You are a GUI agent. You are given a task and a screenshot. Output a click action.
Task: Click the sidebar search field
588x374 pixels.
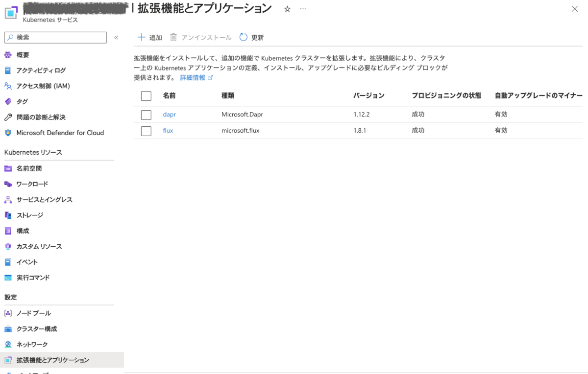pos(55,38)
